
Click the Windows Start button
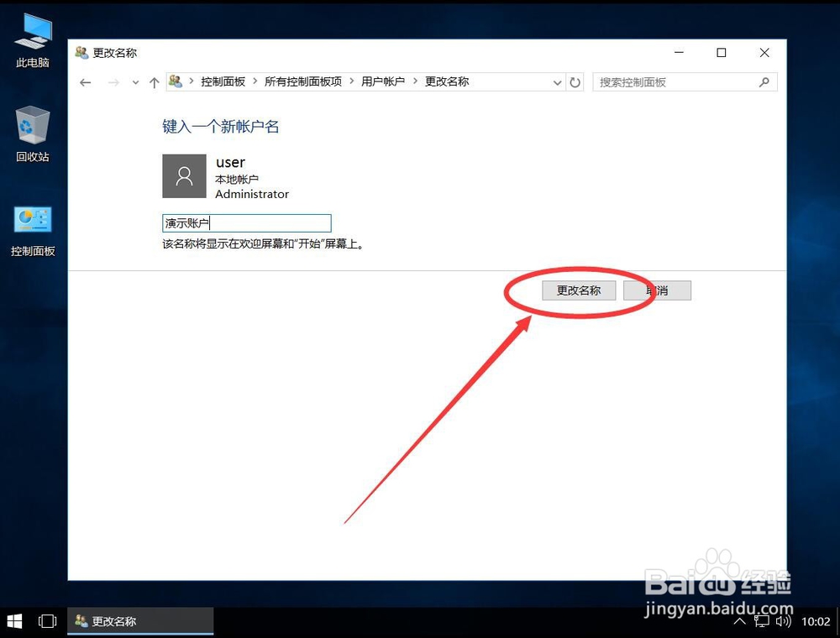13,621
